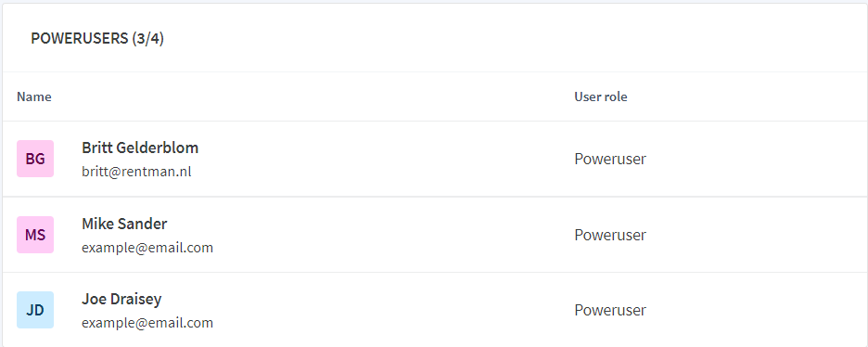Click Mike Sander's example@email.com address

[x=147, y=248]
